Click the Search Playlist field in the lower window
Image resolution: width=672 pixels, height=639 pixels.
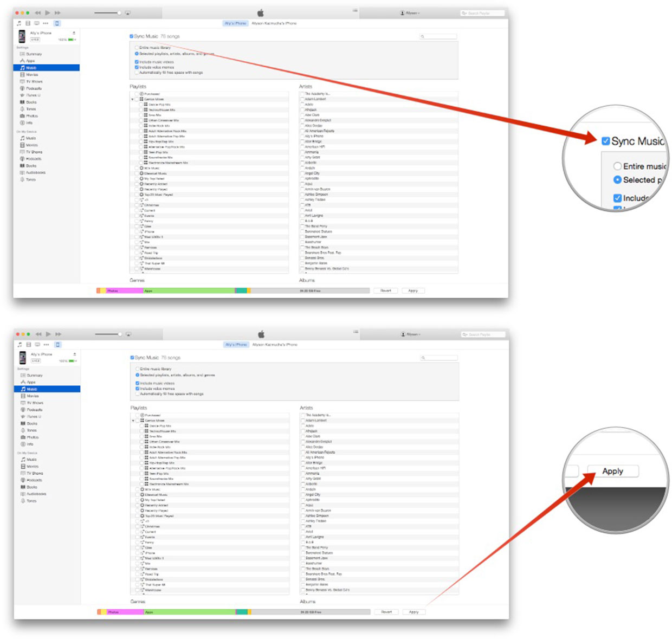click(483, 334)
